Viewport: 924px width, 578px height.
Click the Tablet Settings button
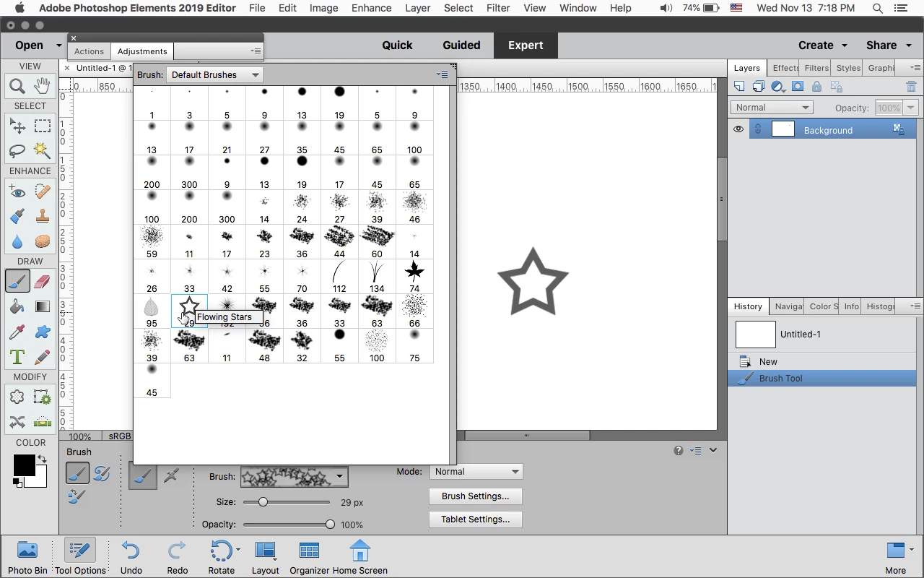click(x=475, y=519)
